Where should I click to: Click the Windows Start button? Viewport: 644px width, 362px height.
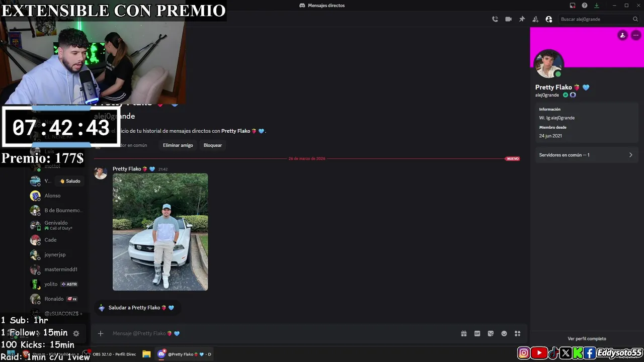pyautogui.click(x=11, y=354)
